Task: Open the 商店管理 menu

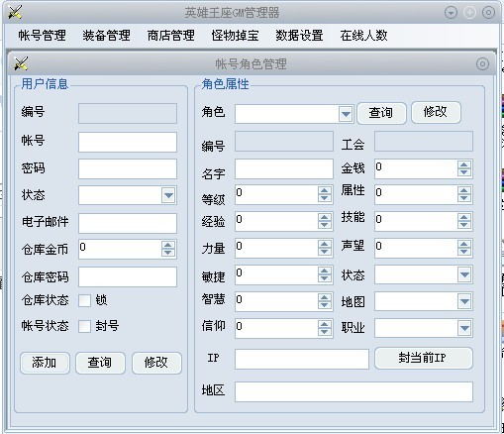Action: (170, 36)
